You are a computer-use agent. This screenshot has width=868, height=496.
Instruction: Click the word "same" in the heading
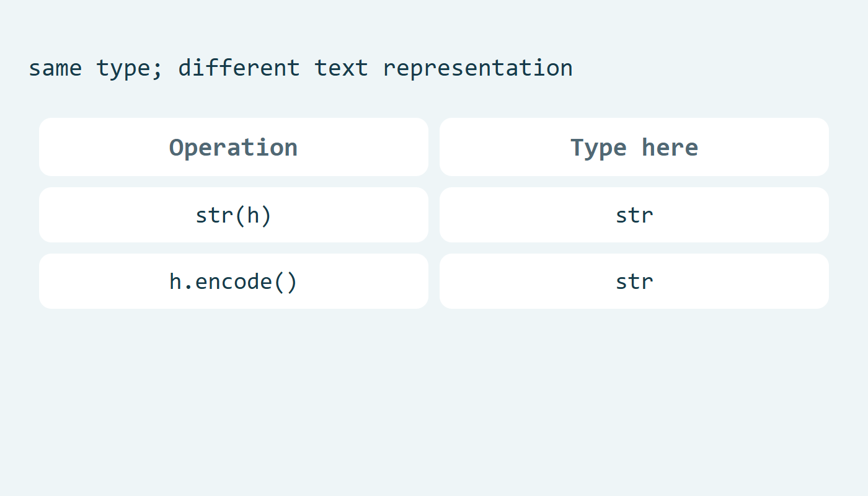(55, 68)
